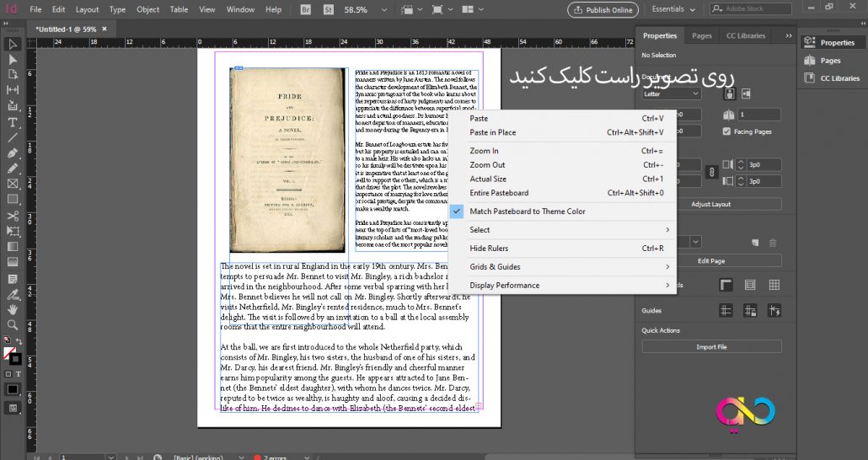Open the 58.5% zoom level dropdown
The image size is (868, 460).
(384, 9)
